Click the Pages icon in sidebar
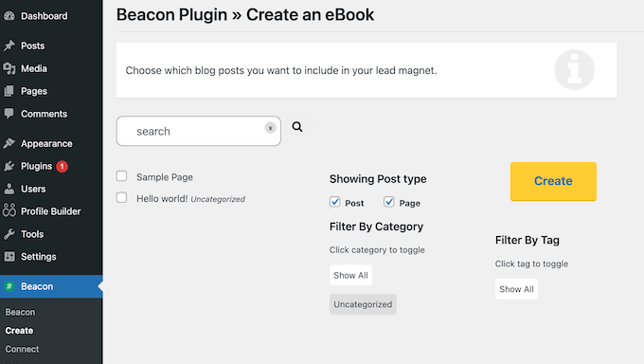This screenshot has width=644, height=364. coord(9,91)
